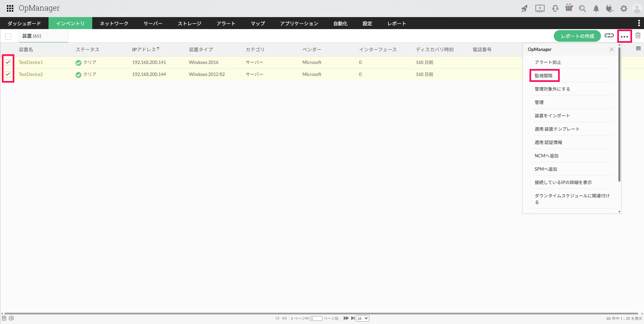Open the rows-per-page dropdown showing 25
The image size is (644, 324).
pyautogui.click(x=362, y=318)
